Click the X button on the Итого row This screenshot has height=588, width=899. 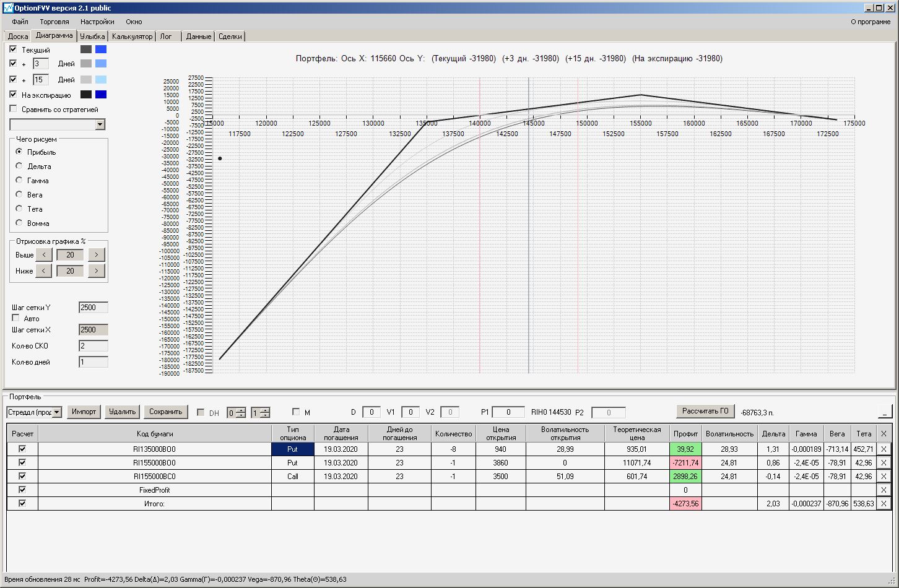(x=884, y=503)
